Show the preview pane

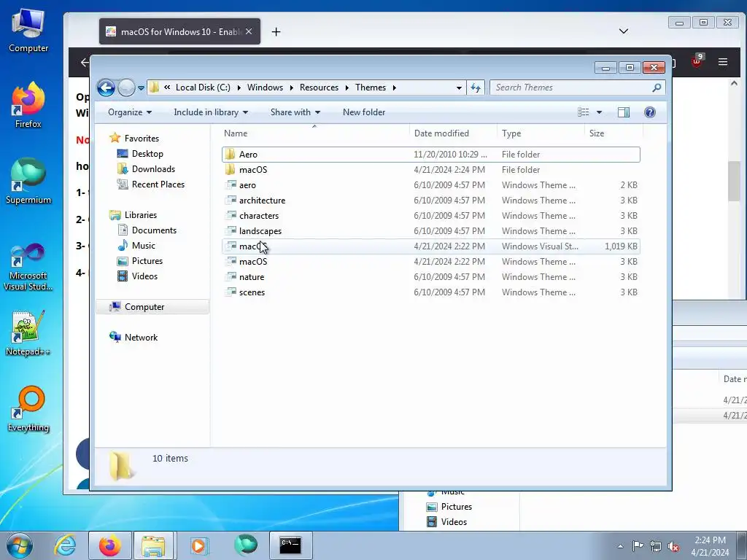tap(624, 112)
